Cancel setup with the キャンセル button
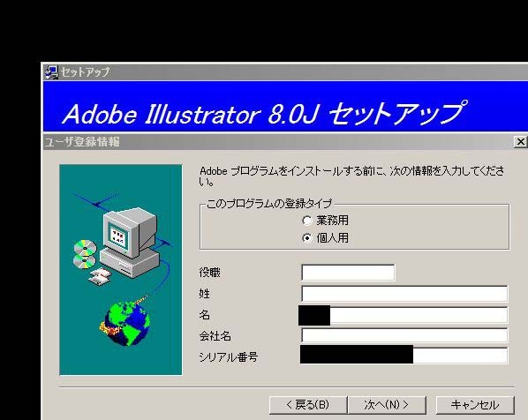Screen dimensions: 528x420 (475, 405)
